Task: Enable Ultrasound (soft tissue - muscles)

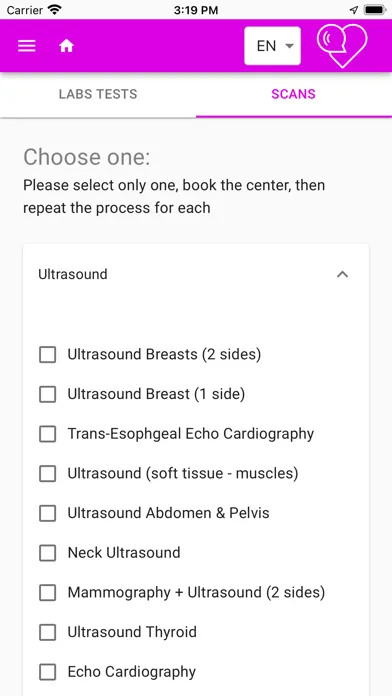Action: tap(48, 474)
